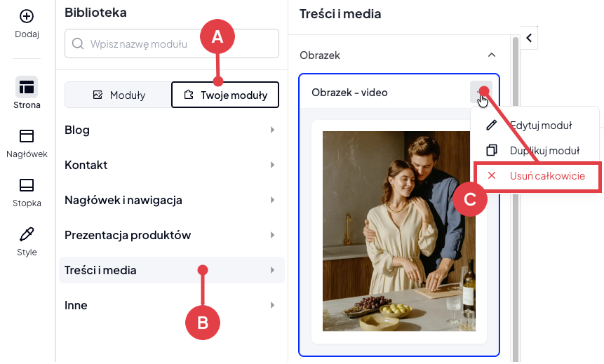
Task: Switch to the Moduły tab
Action: point(119,95)
